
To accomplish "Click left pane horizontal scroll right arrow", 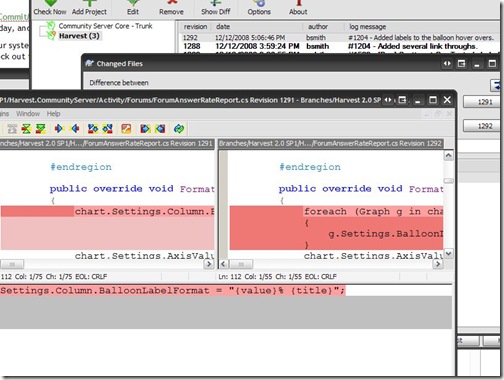I will tap(209, 264).
